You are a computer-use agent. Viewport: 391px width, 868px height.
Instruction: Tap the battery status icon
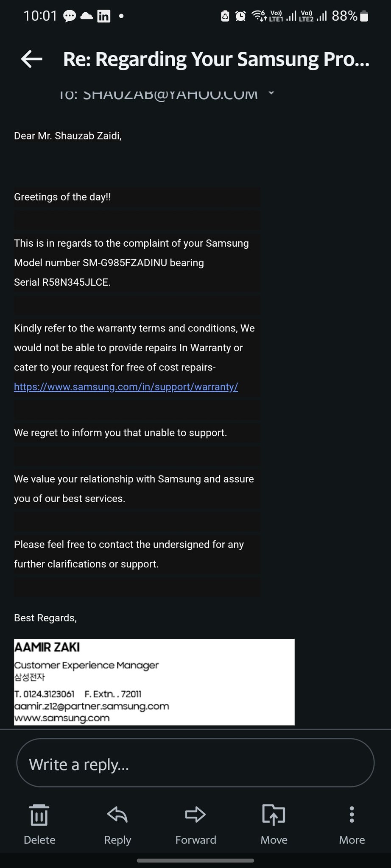pyautogui.click(x=364, y=17)
